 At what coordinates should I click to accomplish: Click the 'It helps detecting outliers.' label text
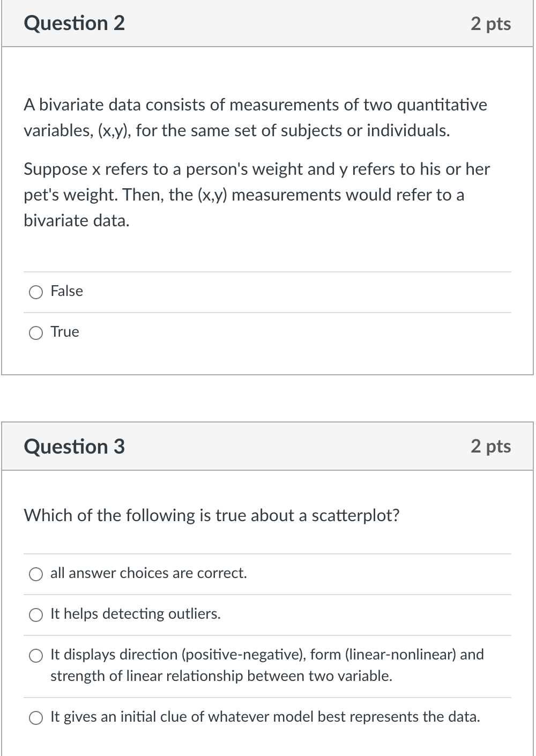135,614
